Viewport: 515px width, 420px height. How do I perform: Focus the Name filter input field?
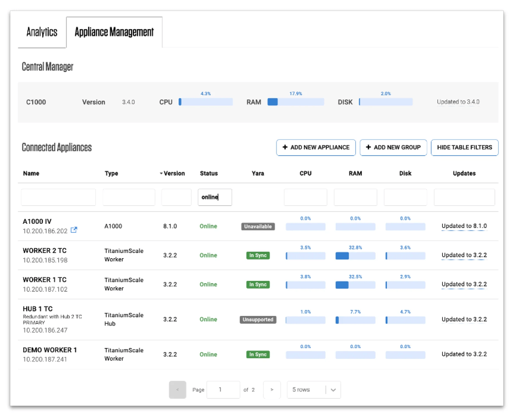[58, 197]
